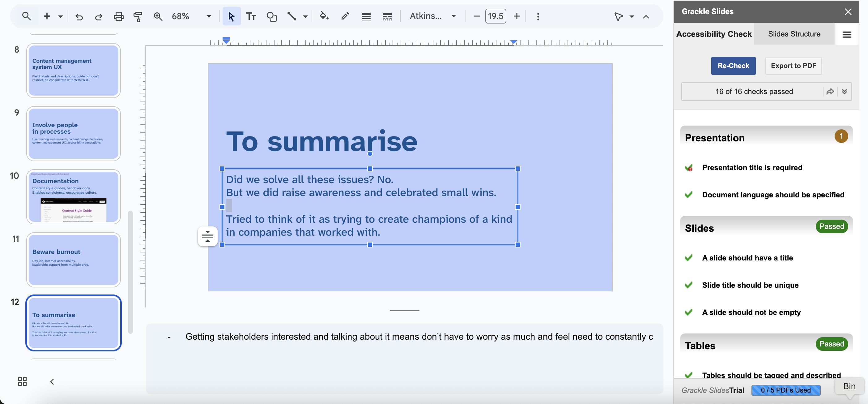
Task: Click the Export to PDF button
Action: pos(793,66)
